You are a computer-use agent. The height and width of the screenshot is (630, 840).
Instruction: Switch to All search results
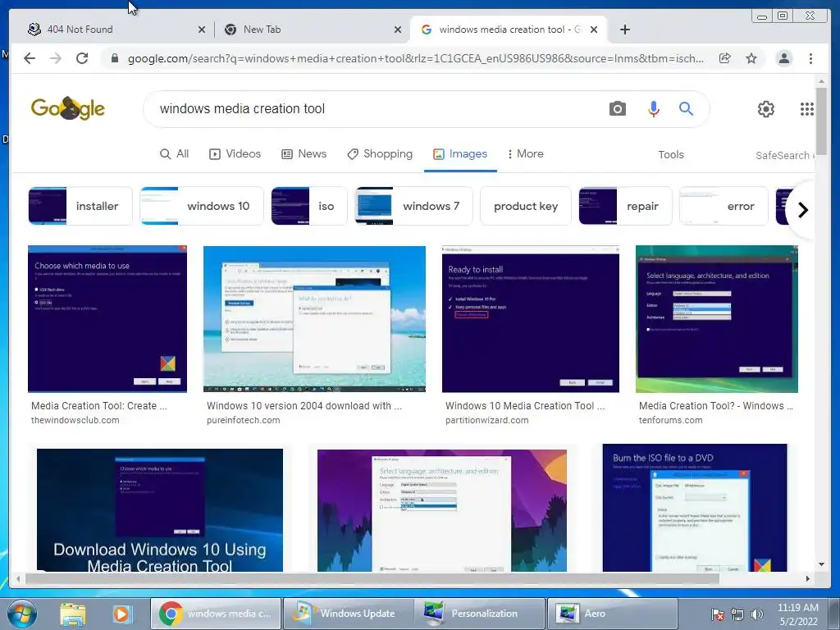pyautogui.click(x=175, y=153)
